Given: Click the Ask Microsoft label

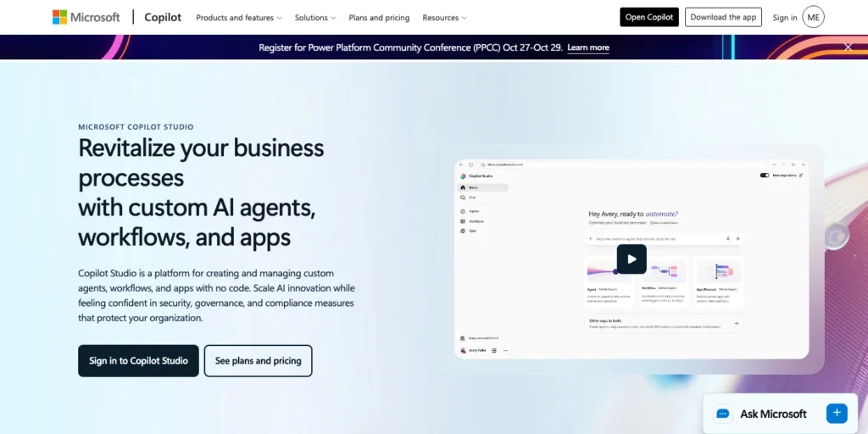Looking at the screenshot, I should click(773, 414).
